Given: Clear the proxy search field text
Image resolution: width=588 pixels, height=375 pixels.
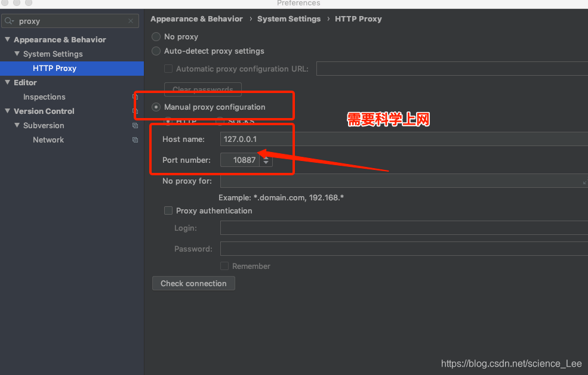Looking at the screenshot, I should (x=131, y=21).
